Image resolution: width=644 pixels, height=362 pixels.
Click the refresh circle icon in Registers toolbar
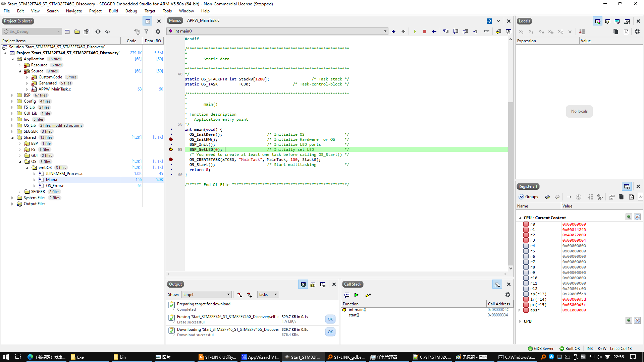[579, 197]
